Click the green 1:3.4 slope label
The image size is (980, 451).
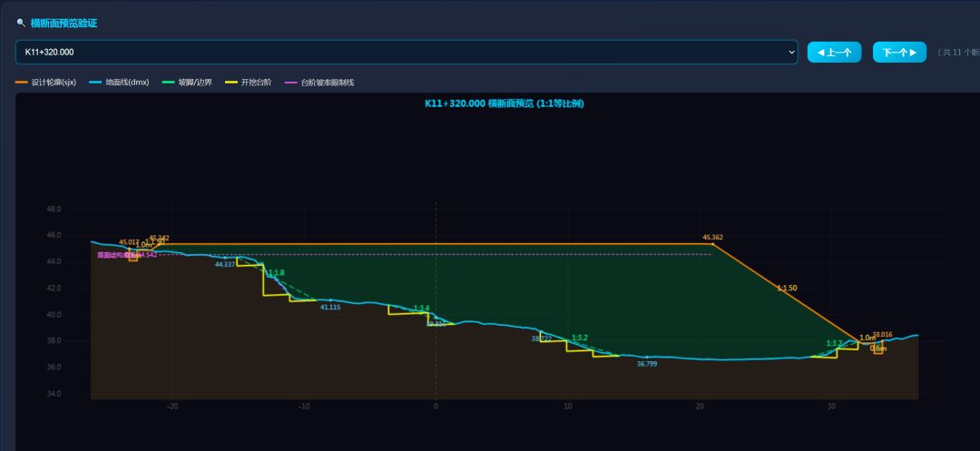pyautogui.click(x=421, y=308)
